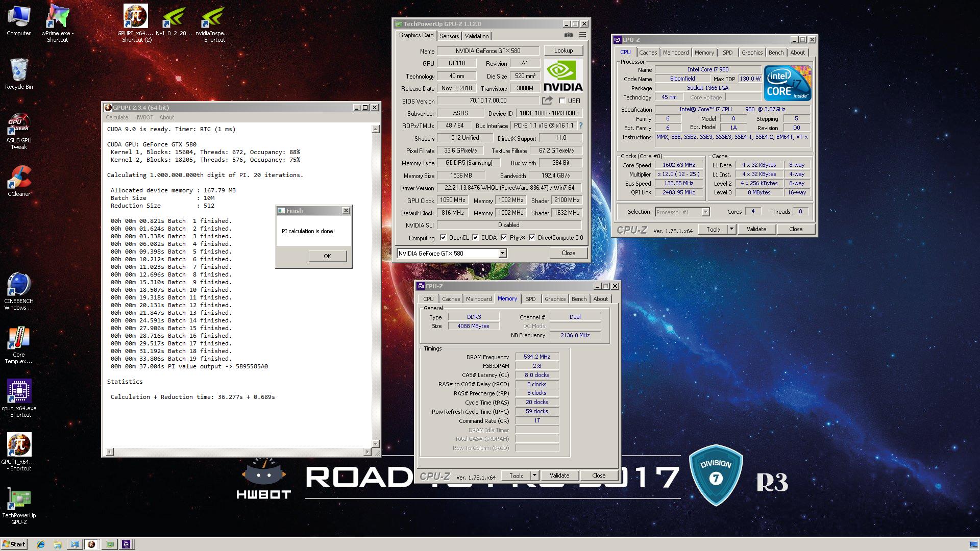Toggle the CUDA checkbox
This screenshot has width=980, height=551.
475,238
